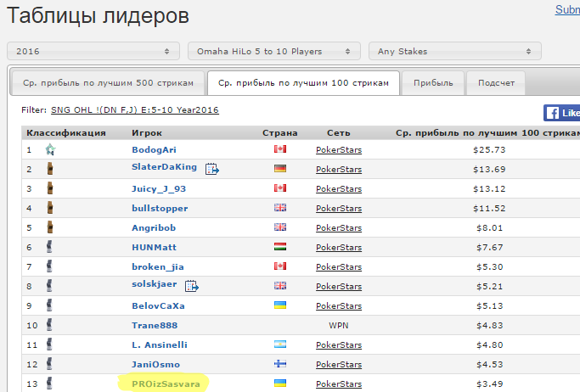Click the Ukraine flag in BelovCaXa row
The image size is (580, 392).
280,305
